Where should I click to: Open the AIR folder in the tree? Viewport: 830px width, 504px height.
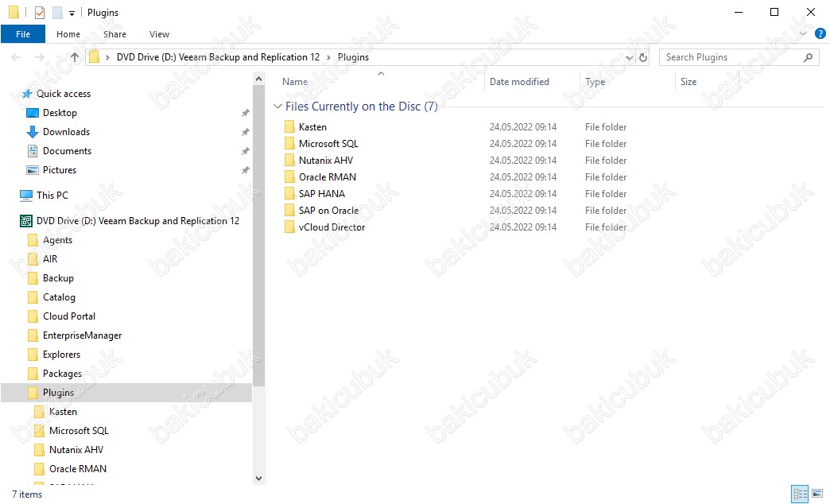50,259
